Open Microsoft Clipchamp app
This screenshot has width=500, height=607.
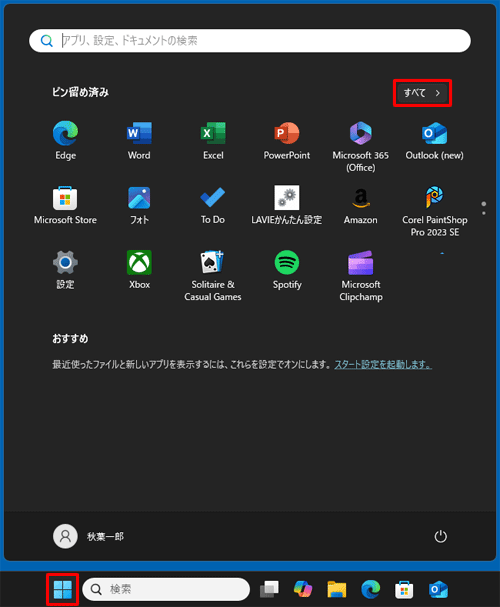coord(361,276)
